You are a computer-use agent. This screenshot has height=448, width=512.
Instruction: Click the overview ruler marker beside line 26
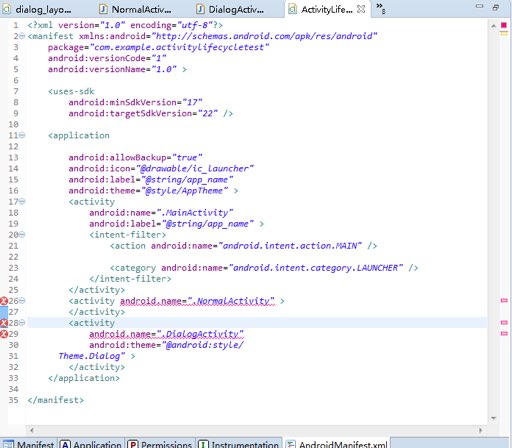(504, 301)
